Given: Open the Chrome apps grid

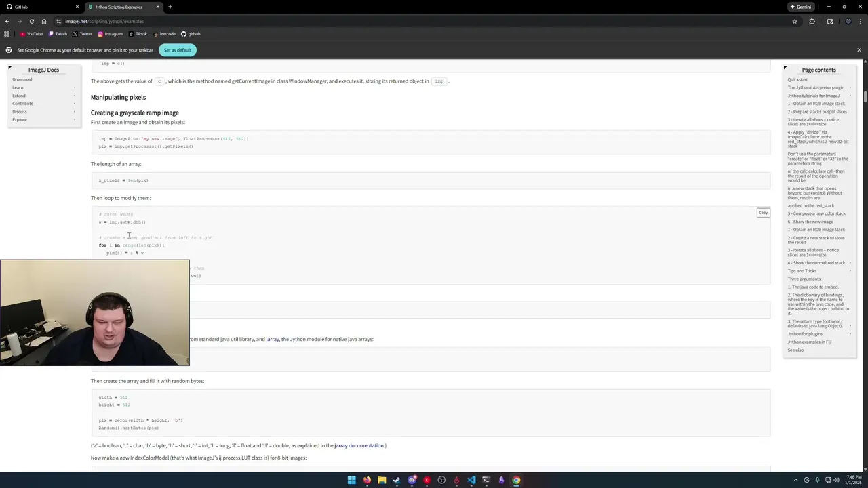Looking at the screenshot, I should 7,34.
